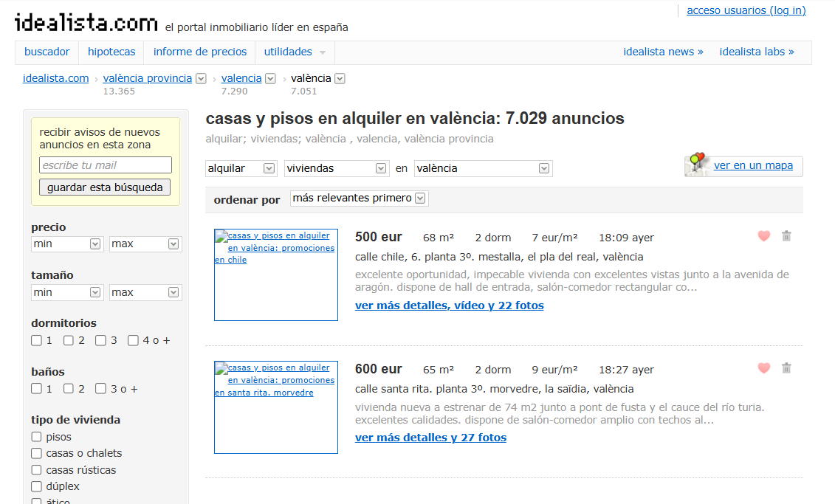Open the precio min dropdown

[67, 244]
